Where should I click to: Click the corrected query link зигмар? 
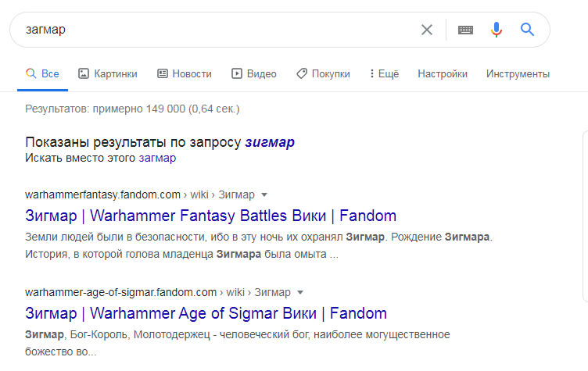270,143
